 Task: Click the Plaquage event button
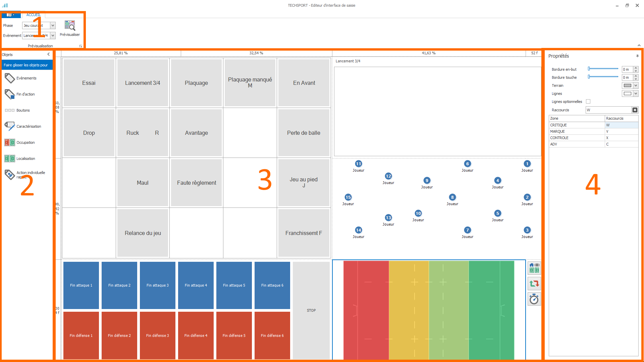pos(196,83)
